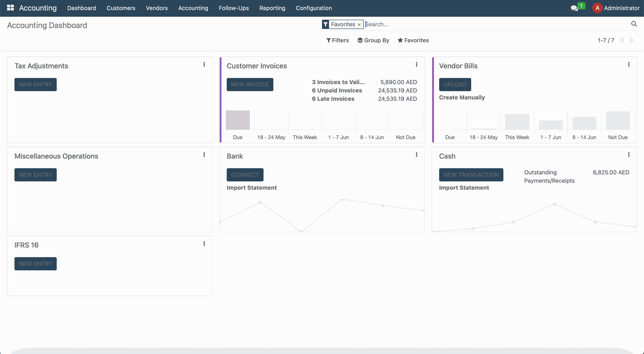Remove the Favorites filter tag
The height and width of the screenshot is (354, 644).
coord(359,24)
